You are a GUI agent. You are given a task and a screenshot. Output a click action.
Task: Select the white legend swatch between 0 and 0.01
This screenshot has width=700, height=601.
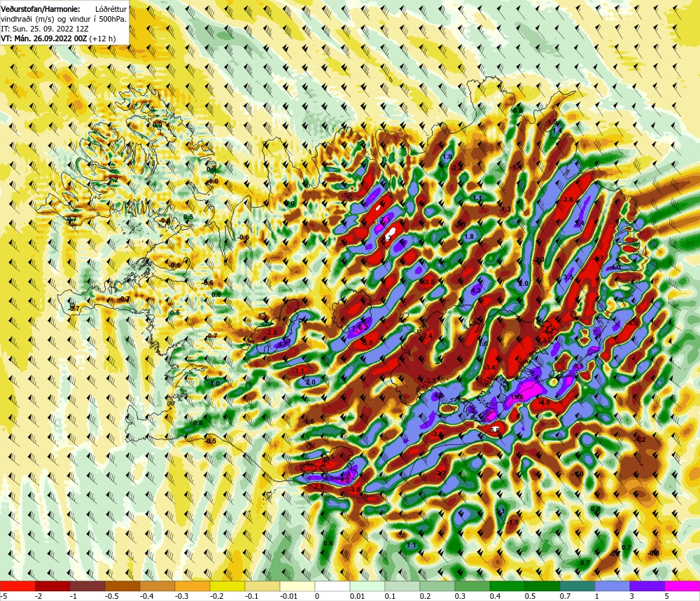click(x=332, y=586)
